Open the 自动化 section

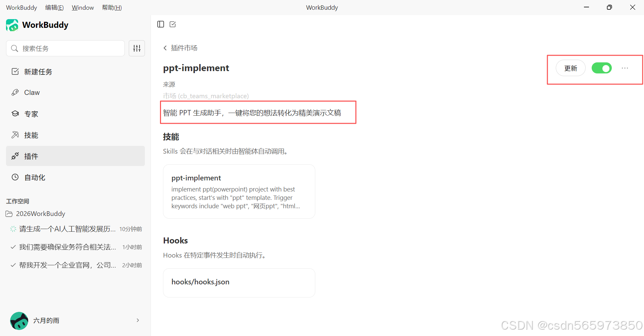click(75, 177)
